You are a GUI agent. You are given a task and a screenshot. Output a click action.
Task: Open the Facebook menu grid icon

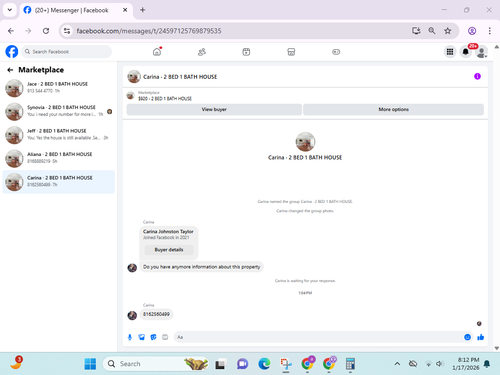[x=450, y=52]
